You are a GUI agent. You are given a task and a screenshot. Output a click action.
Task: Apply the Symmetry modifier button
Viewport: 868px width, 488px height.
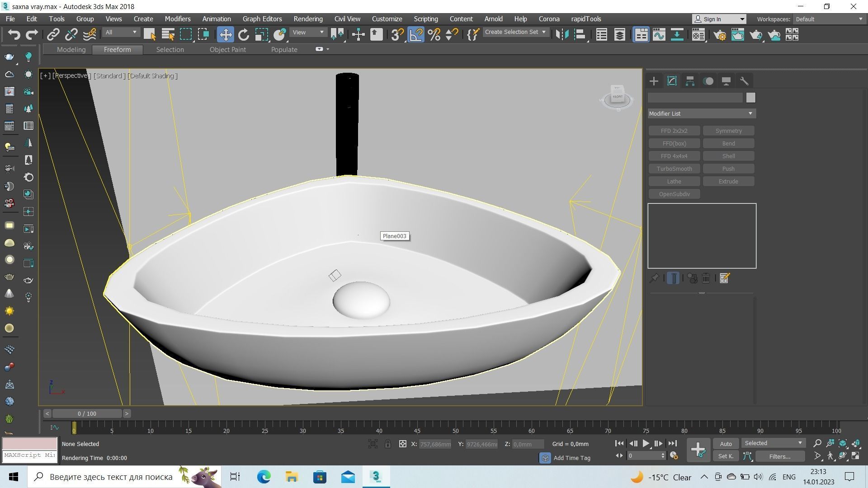(x=728, y=131)
